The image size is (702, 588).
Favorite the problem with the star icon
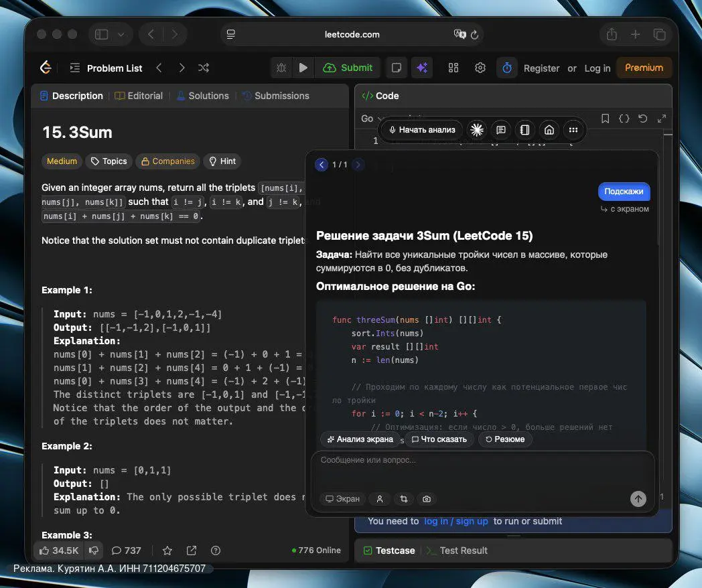click(167, 550)
